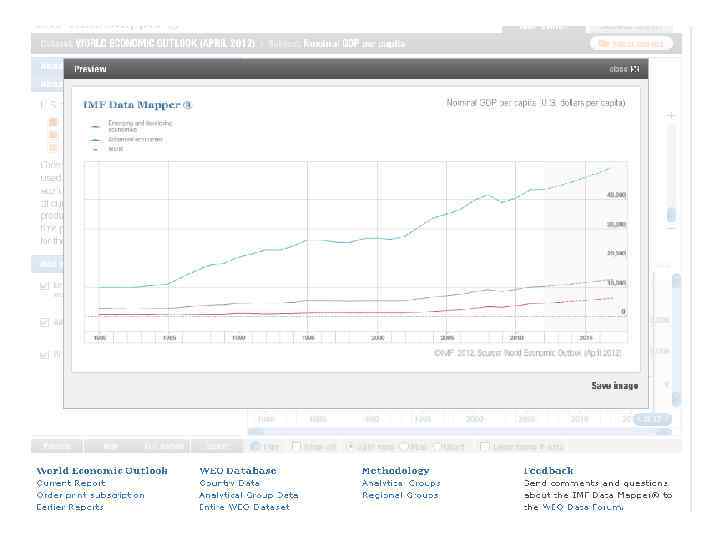The height and width of the screenshot is (540, 720).
Task: Open the Current Report link
Action: point(71,483)
